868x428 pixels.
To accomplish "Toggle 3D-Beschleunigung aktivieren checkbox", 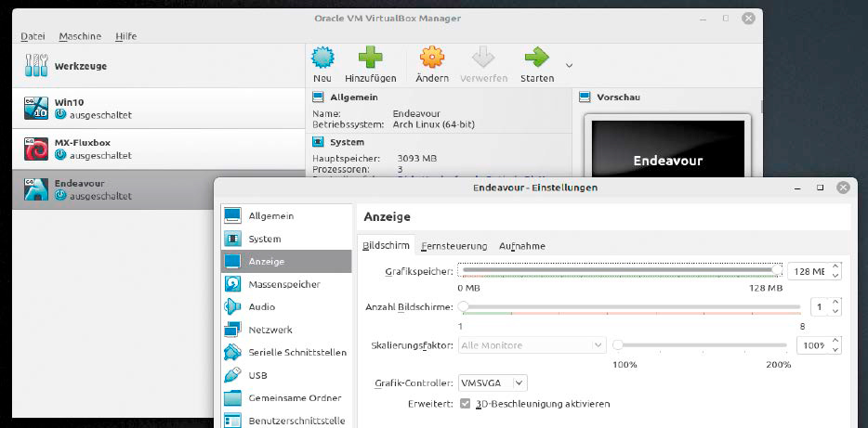I will pos(465,404).
